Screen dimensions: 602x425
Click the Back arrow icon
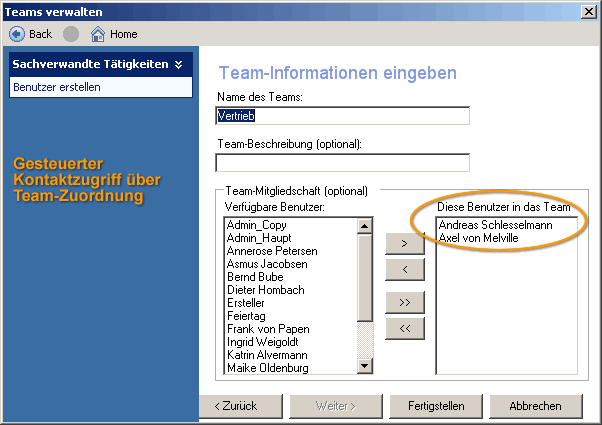click(x=16, y=33)
